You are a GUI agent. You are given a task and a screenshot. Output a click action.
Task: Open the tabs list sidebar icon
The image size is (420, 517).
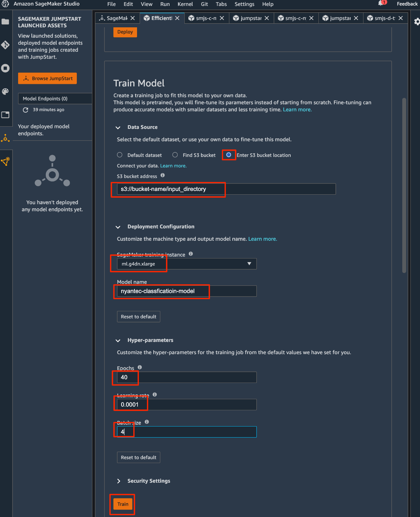pos(5,115)
